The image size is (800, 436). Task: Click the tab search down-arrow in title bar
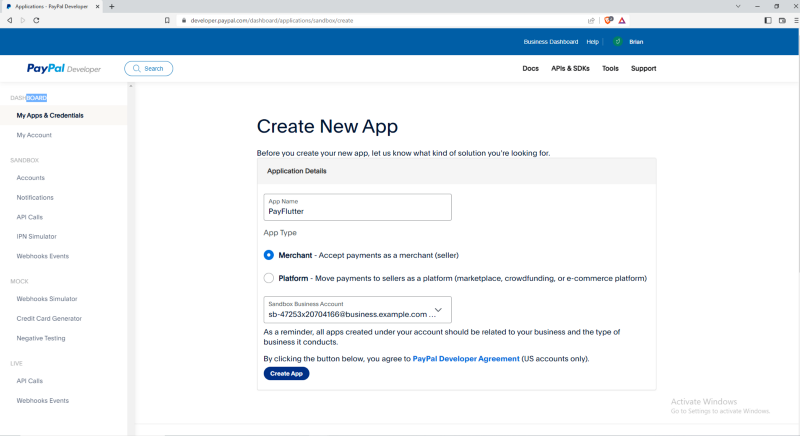pyautogui.click(x=738, y=7)
